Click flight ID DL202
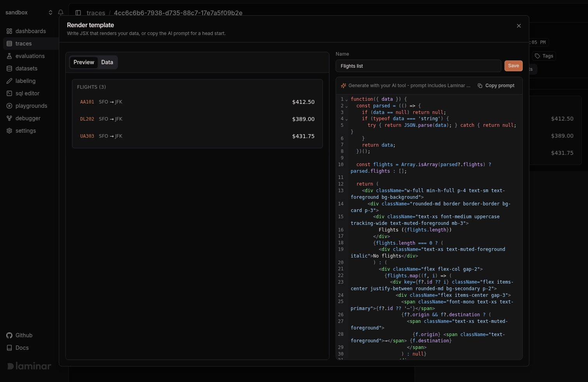 [87, 119]
